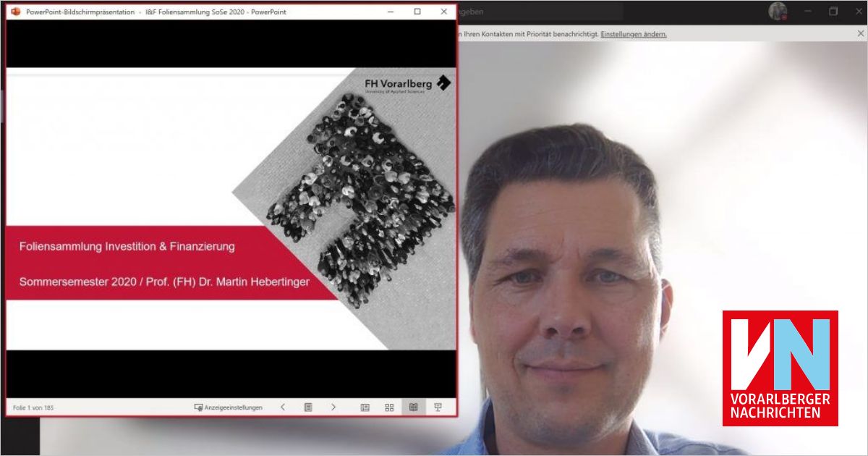Click the Vorarlberger Nachrichten logo
868x456 pixels.
[x=780, y=368]
